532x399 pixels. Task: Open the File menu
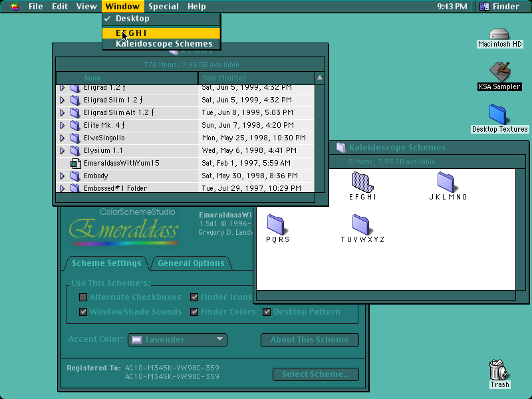(x=36, y=7)
